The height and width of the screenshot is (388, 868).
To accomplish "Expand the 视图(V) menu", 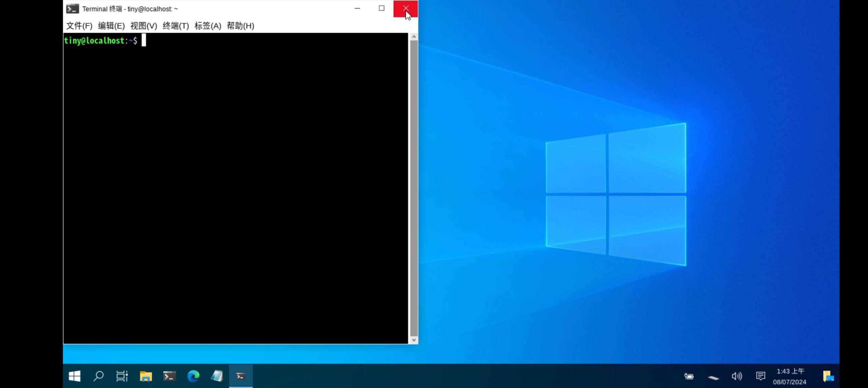I will click(x=143, y=26).
